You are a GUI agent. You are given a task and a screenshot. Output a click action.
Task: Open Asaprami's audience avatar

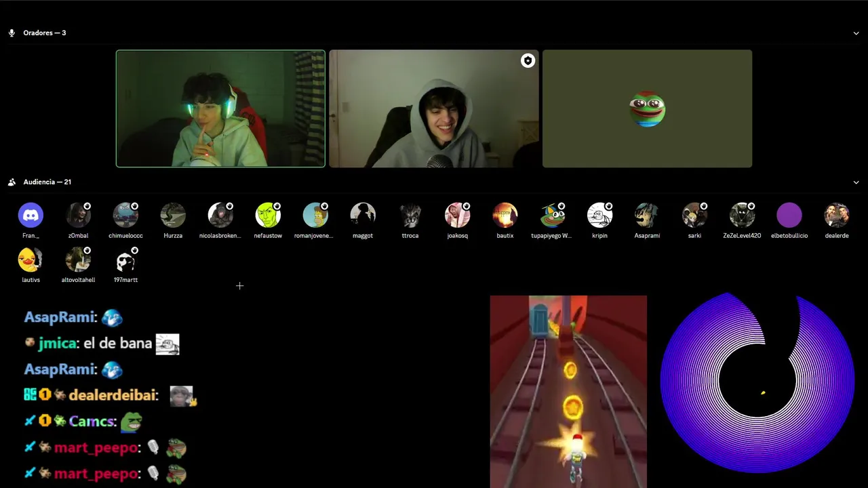647,215
